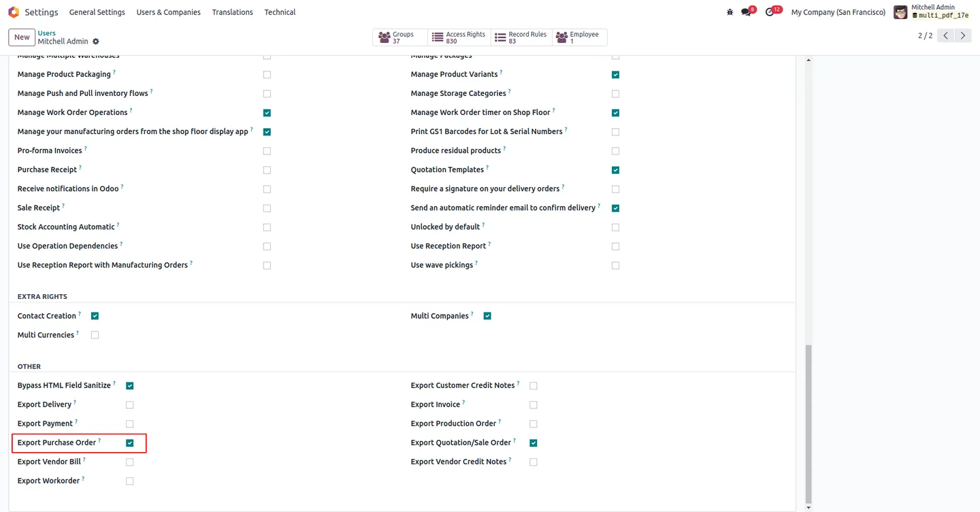Check Use wave pickings checkbox

pyautogui.click(x=615, y=266)
